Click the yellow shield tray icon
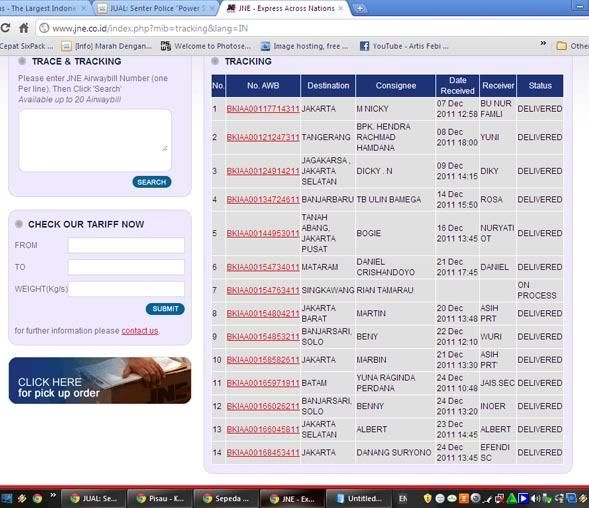 coord(427,499)
